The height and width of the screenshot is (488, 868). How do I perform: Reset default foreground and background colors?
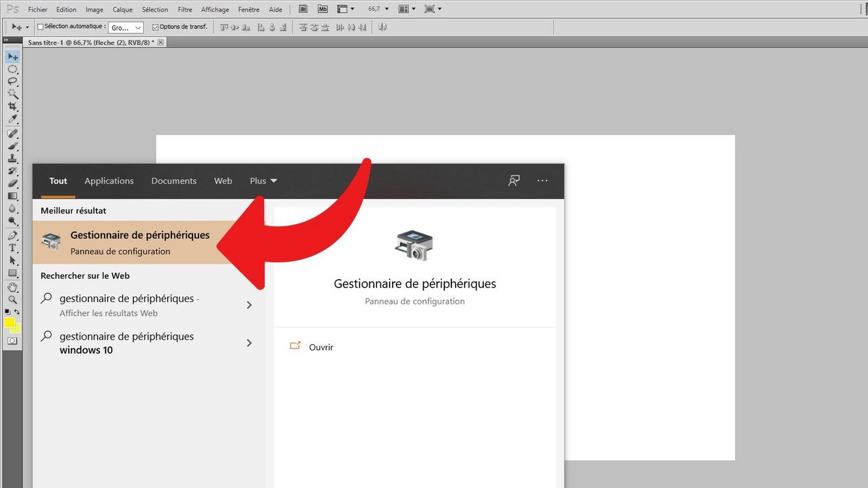point(8,312)
